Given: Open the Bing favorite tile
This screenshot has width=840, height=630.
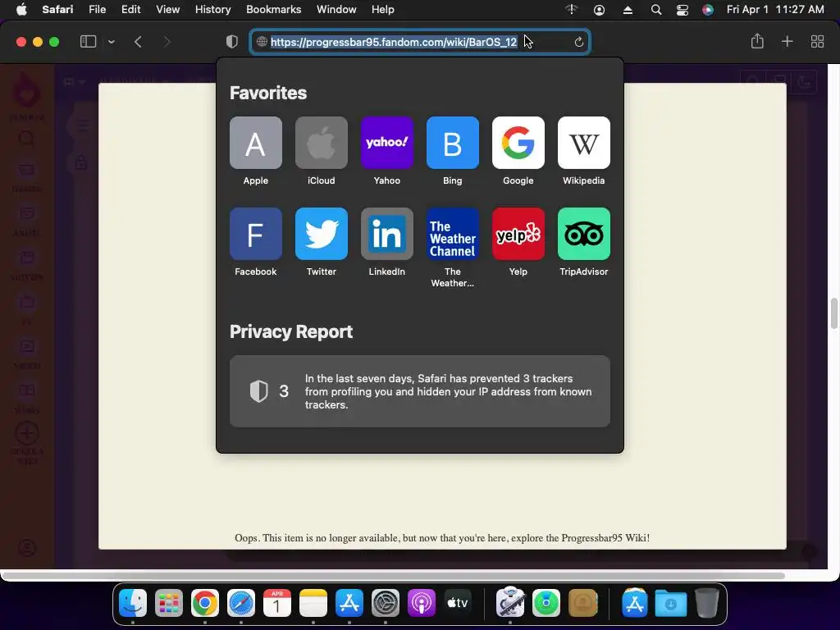Looking at the screenshot, I should click(x=453, y=143).
